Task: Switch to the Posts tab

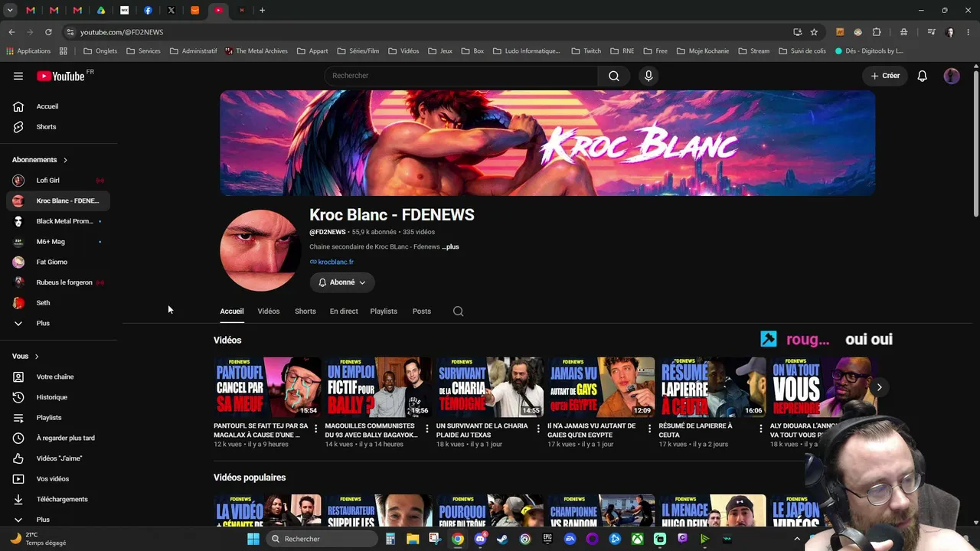Action: 422,311
